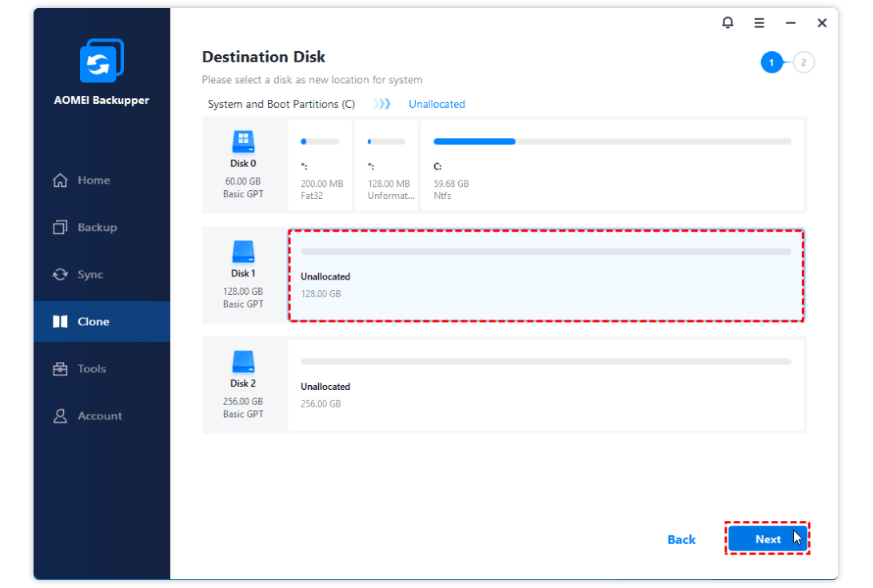Click the Sync arrows icon
Viewport: 873px width, 588px height.
tap(60, 275)
